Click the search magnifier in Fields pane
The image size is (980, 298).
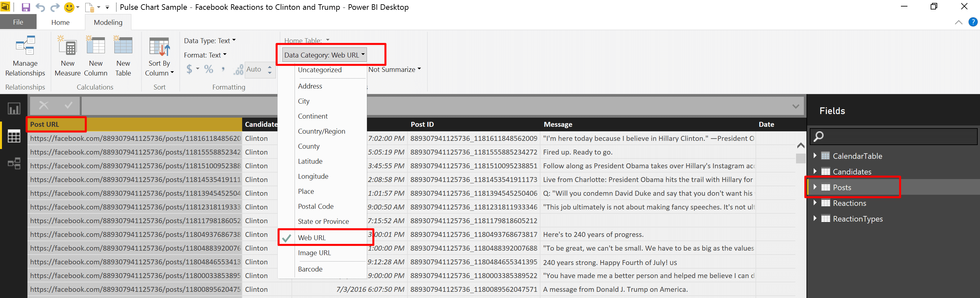pos(819,136)
